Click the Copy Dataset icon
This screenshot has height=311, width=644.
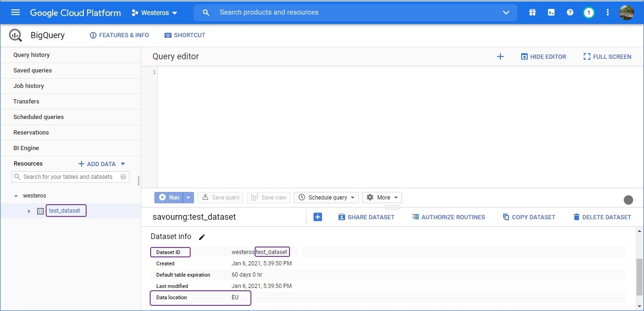[529, 217]
